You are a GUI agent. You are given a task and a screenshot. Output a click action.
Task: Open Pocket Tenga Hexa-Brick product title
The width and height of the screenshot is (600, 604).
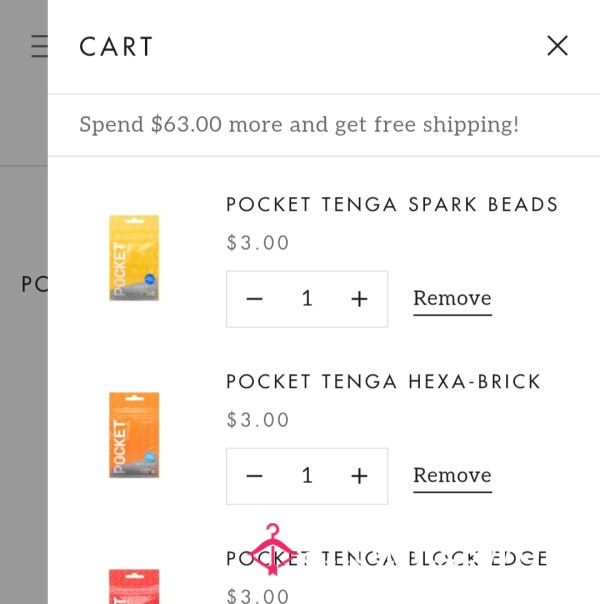[384, 382]
